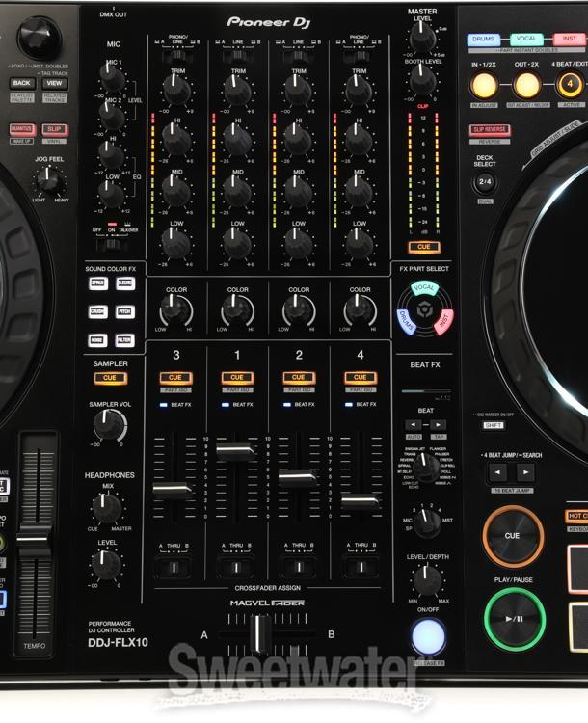This screenshot has width=588, height=723.
Task: Tap the PITCH sound color FX button
Action: click(125, 311)
